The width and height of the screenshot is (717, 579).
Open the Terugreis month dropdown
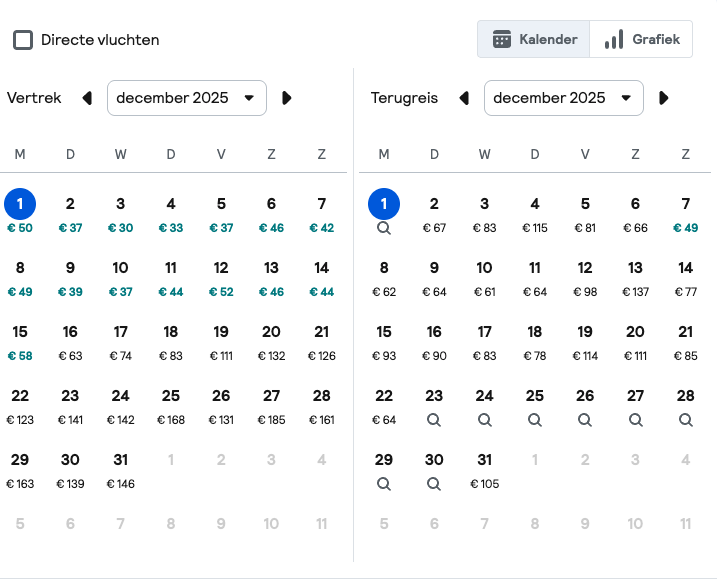click(564, 98)
